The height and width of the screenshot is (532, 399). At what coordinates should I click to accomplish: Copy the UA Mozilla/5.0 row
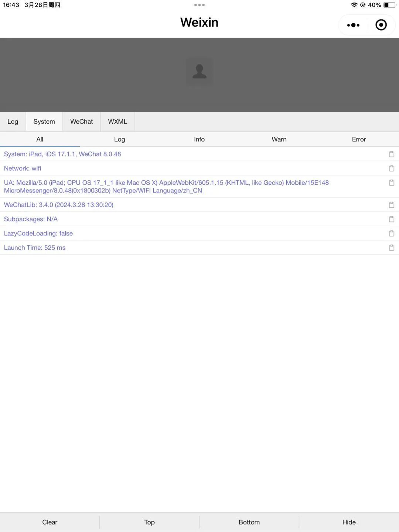[x=392, y=183]
